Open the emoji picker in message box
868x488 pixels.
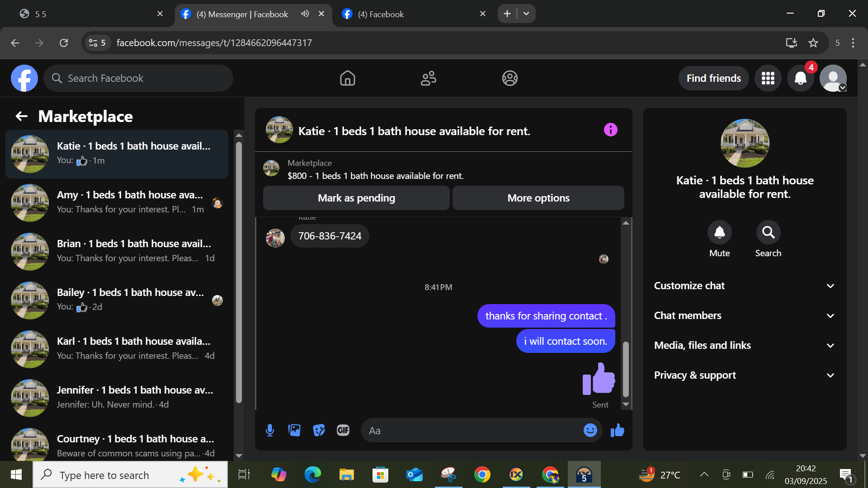point(590,430)
